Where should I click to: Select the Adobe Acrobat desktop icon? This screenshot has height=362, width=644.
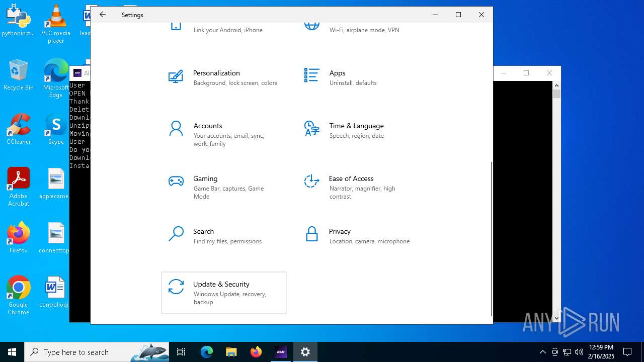tap(19, 187)
